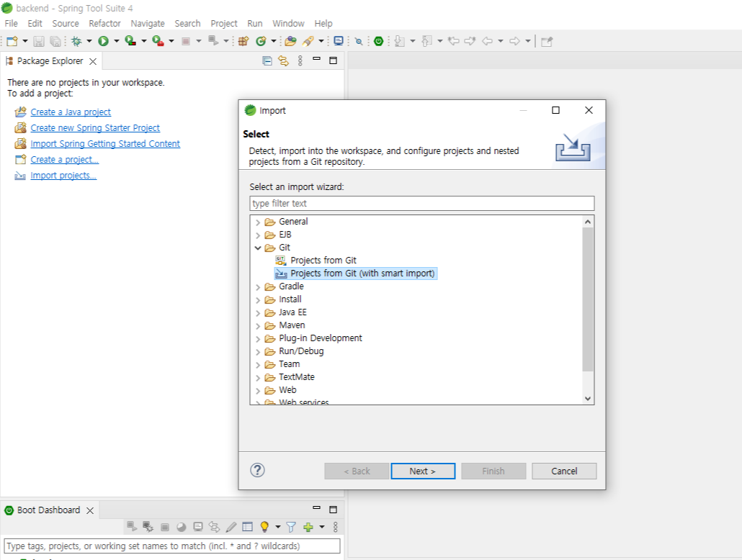Click the filter funnel icon in Boot Dashboard
This screenshot has width=742, height=560.
point(291,527)
